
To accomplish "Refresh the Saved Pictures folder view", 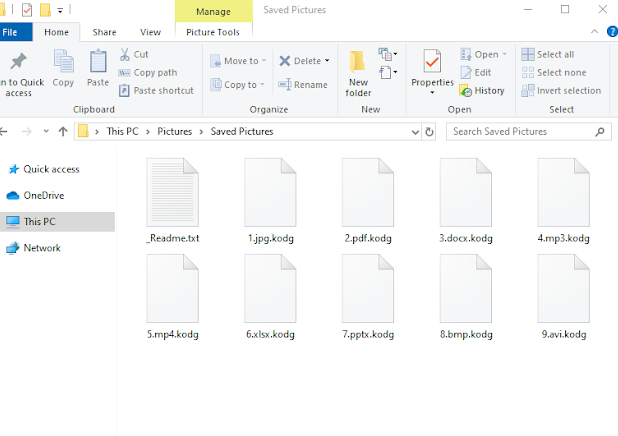I will pyautogui.click(x=429, y=131).
